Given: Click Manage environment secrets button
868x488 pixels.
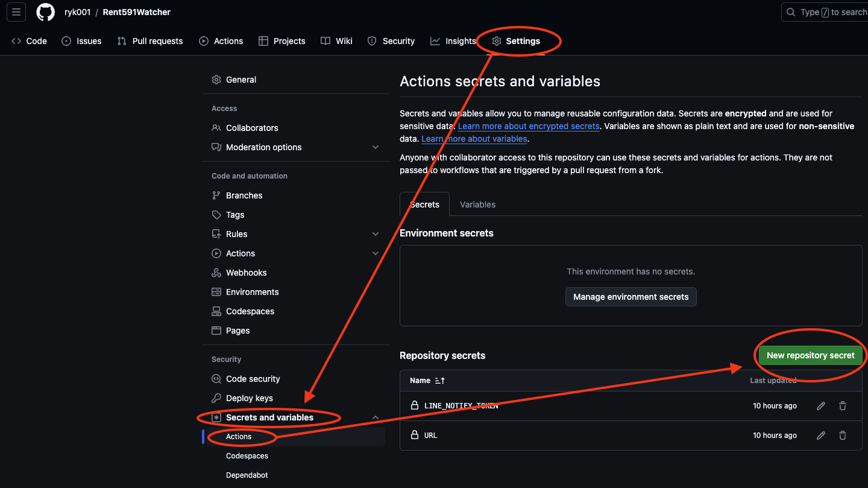Looking at the screenshot, I should point(631,297).
